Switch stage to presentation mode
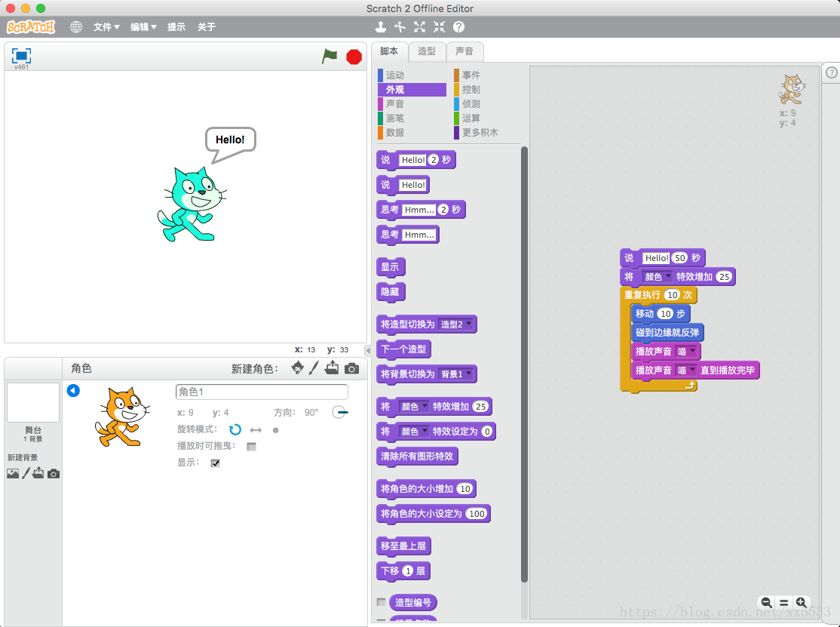This screenshot has height=627, width=840. click(21, 56)
